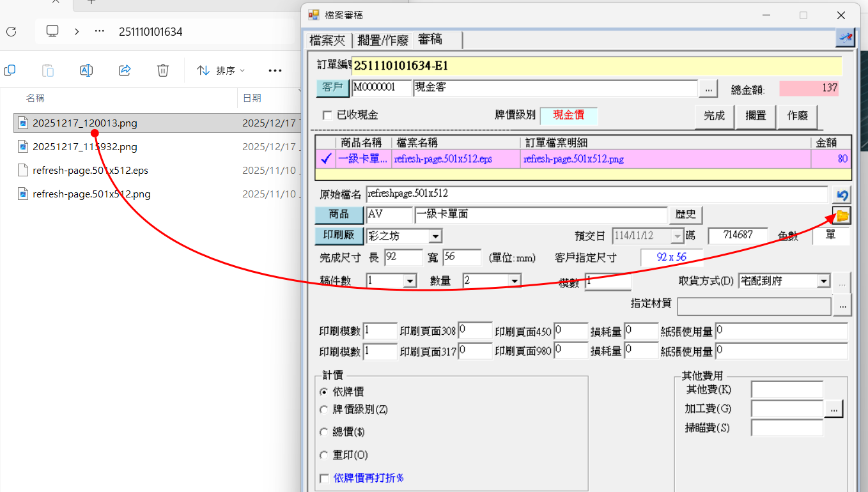Click the pin icon at top right

click(845, 38)
